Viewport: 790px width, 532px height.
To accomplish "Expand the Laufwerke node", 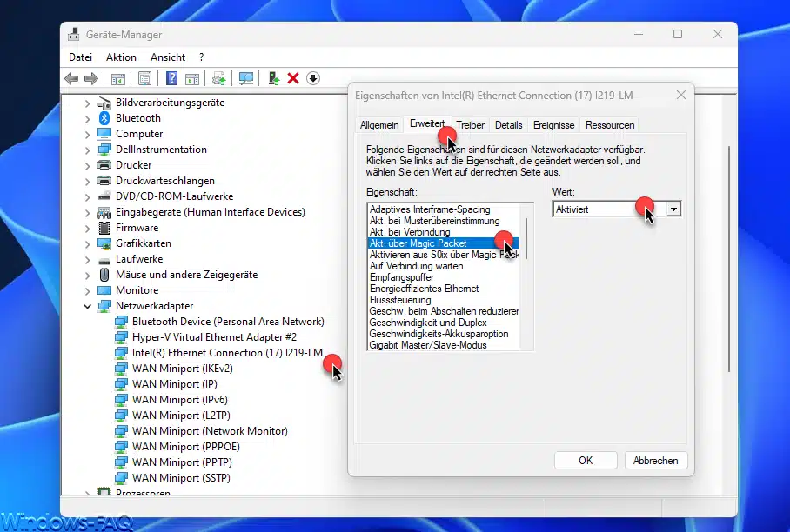I will coord(87,260).
